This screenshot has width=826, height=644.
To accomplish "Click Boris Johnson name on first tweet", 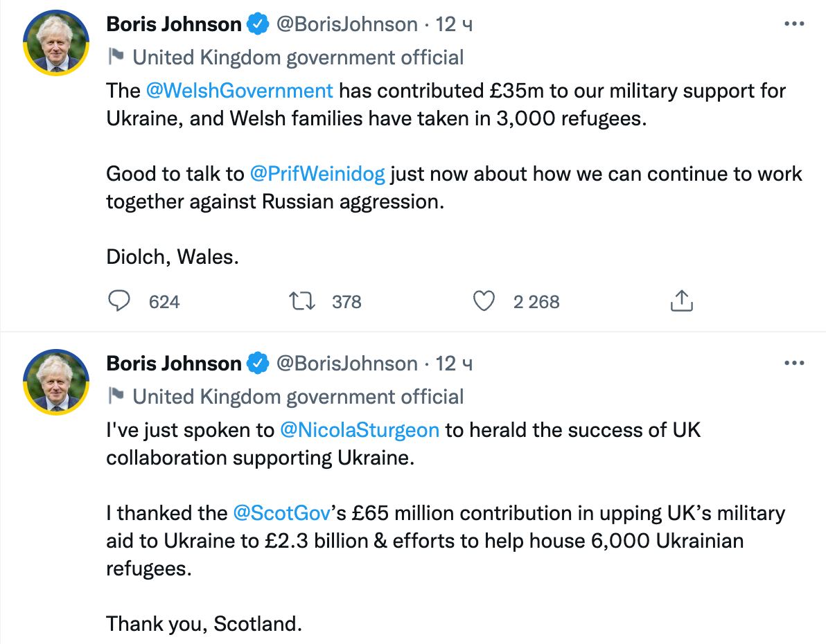I will (x=173, y=25).
